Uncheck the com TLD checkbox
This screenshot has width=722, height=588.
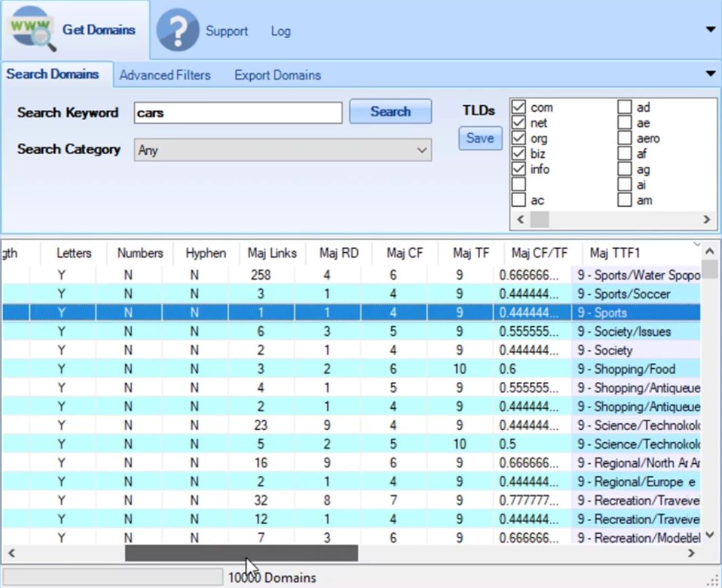tap(519, 107)
